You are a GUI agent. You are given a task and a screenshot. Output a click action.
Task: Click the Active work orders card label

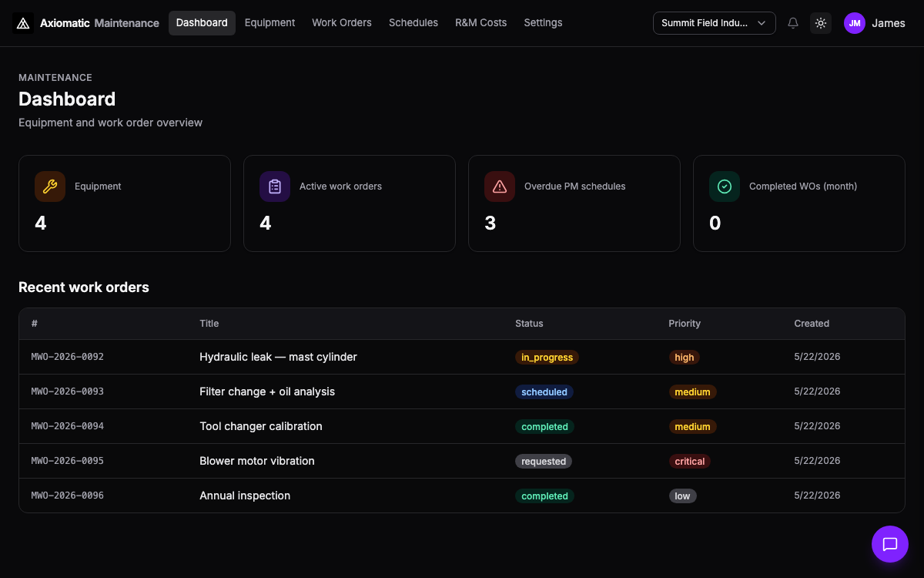(340, 187)
